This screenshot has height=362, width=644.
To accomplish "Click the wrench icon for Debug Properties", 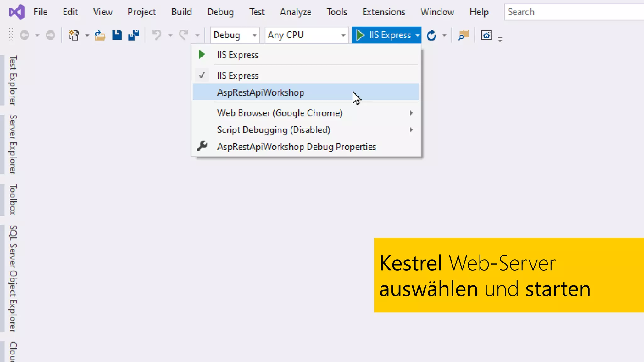I will tap(202, 146).
